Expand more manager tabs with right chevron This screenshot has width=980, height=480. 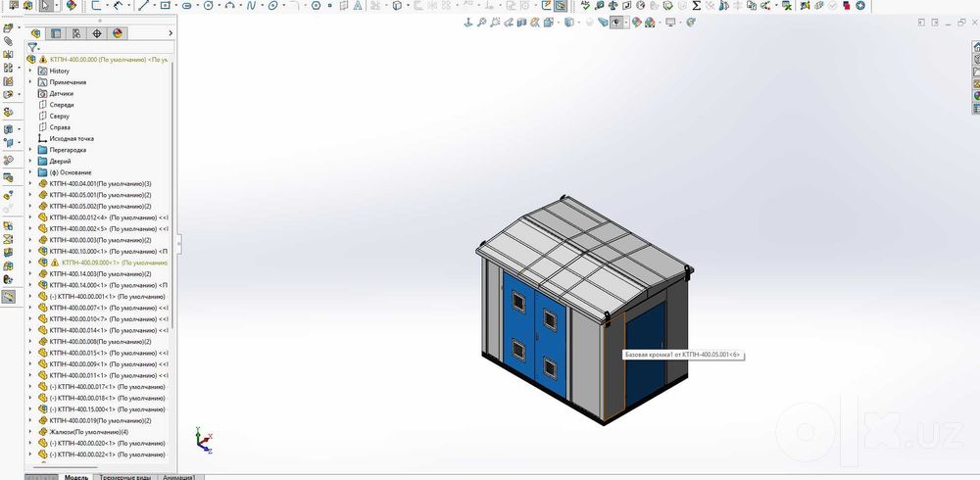click(x=171, y=33)
